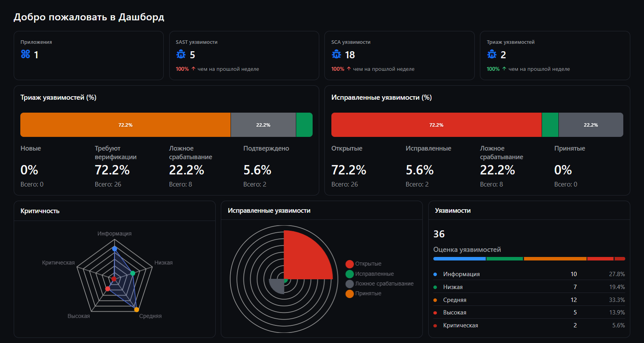Screen dimensions: 644x343
Task: Select orange 72.2% segment in triage bar
Action: 125,125
